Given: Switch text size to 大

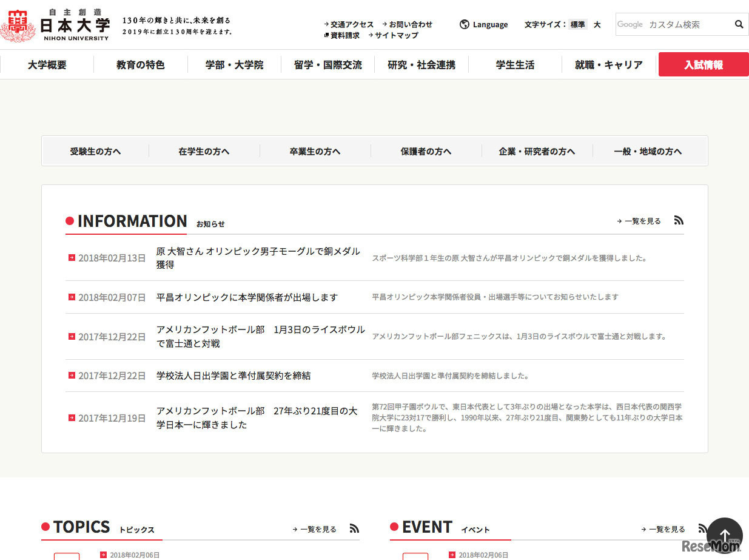Looking at the screenshot, I should click(x=597, y=24).
